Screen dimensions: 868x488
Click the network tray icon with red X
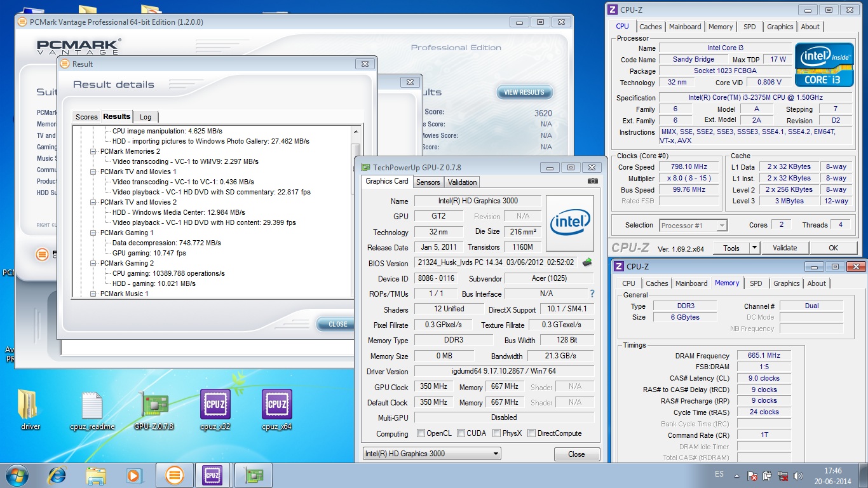(x=783, y=475)
